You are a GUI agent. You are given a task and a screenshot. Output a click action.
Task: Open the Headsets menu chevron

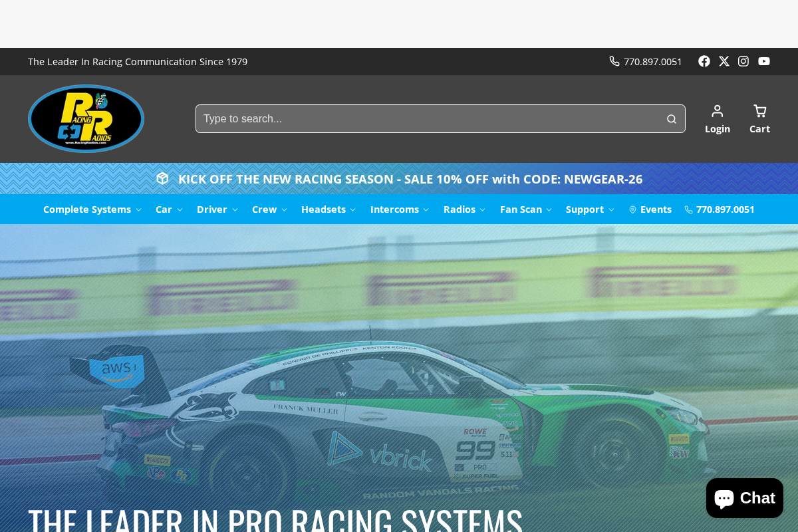(x=352, y=209)
